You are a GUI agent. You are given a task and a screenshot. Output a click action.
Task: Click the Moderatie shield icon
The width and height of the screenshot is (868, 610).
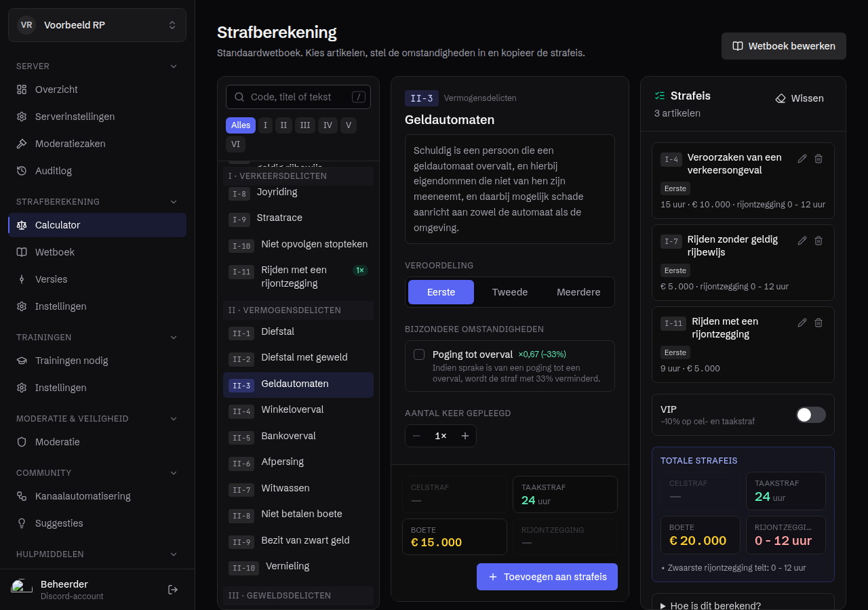coord(22,442)
